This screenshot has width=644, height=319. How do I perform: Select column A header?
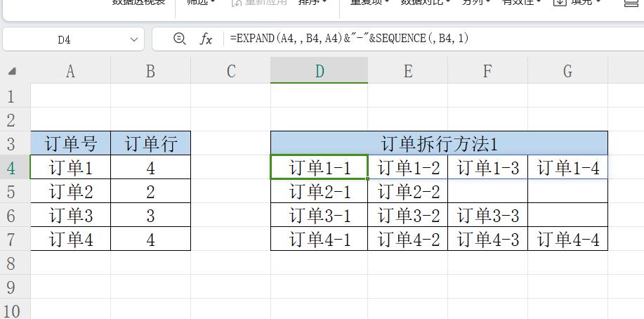[x=71, y=71]
